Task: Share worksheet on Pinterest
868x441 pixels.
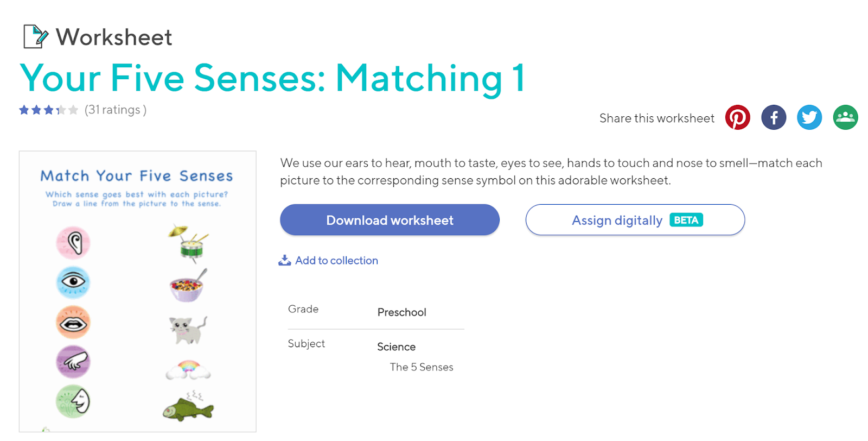Action: pyautogui.click(x=737, y=117)
